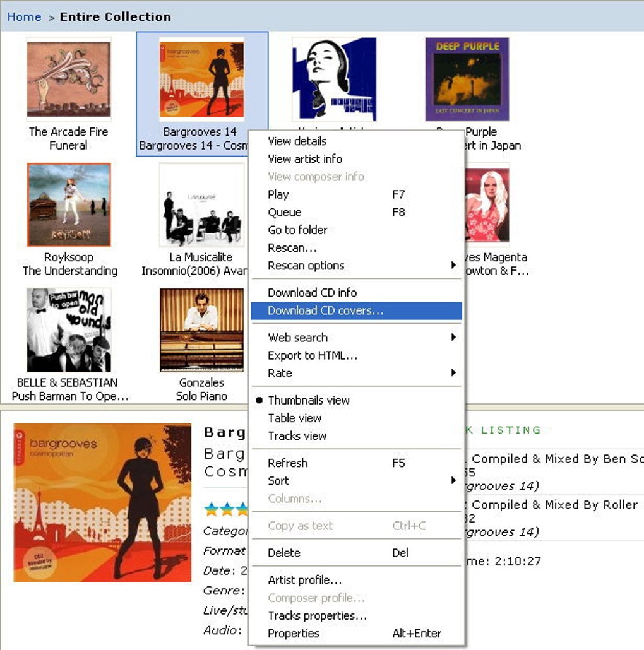644x650 pixels.
Task: Delete the selected album
Action: tap(283, 553)
